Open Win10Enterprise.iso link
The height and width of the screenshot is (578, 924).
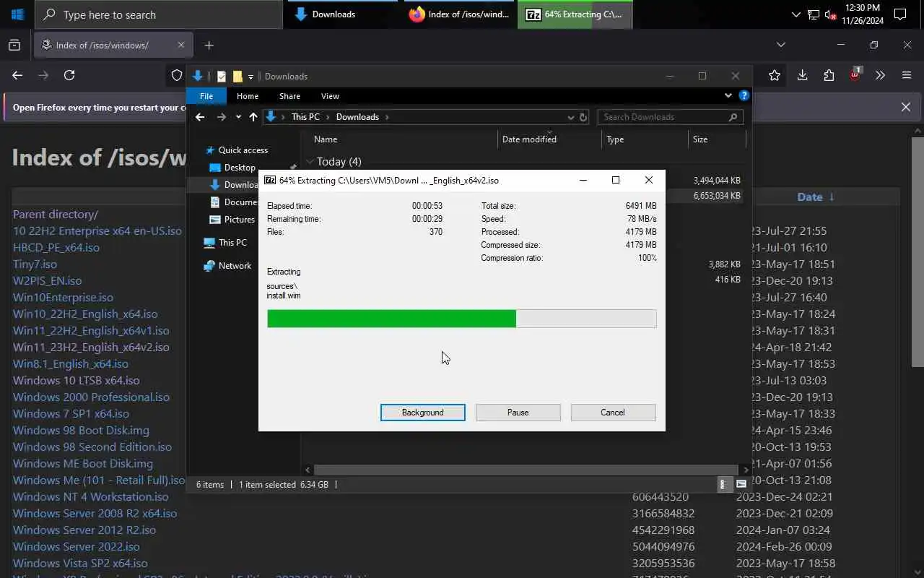[63, 297]
